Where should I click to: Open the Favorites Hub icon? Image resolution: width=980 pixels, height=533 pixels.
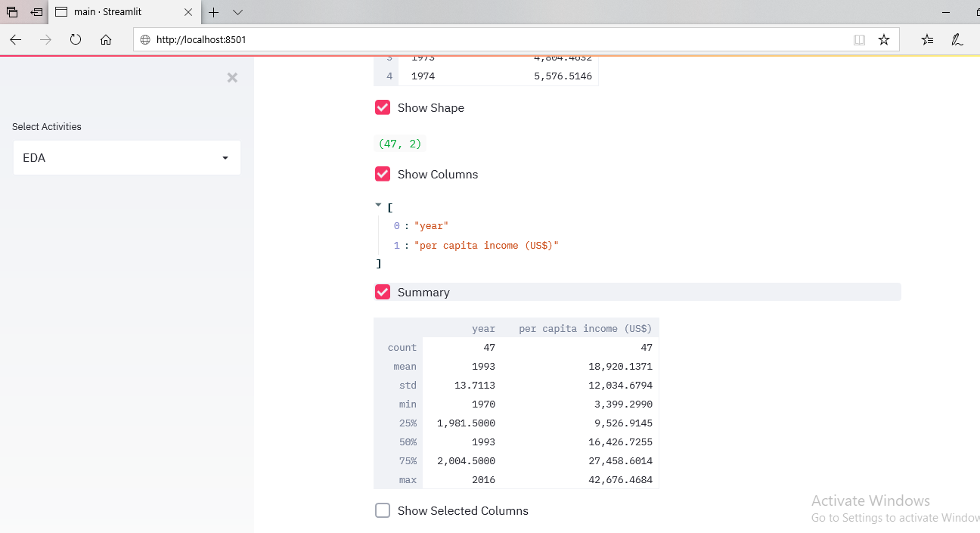(926, 39)
